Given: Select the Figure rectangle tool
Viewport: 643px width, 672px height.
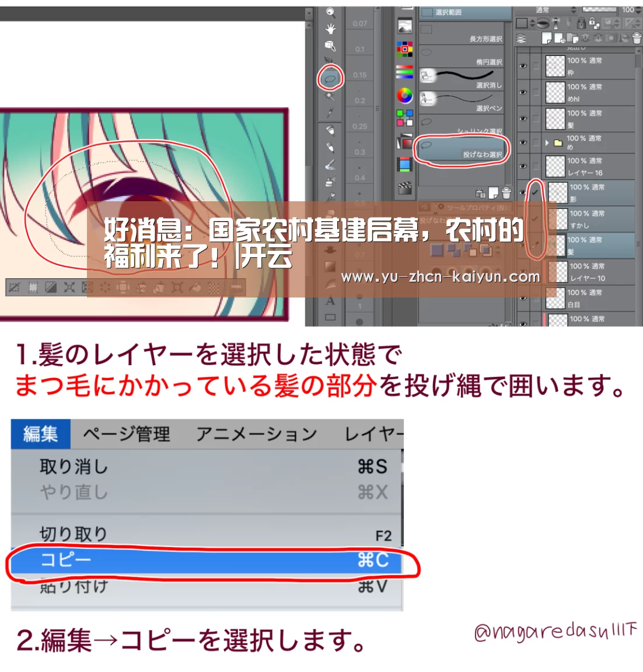Looking at the screenshot, I should 330,317.
